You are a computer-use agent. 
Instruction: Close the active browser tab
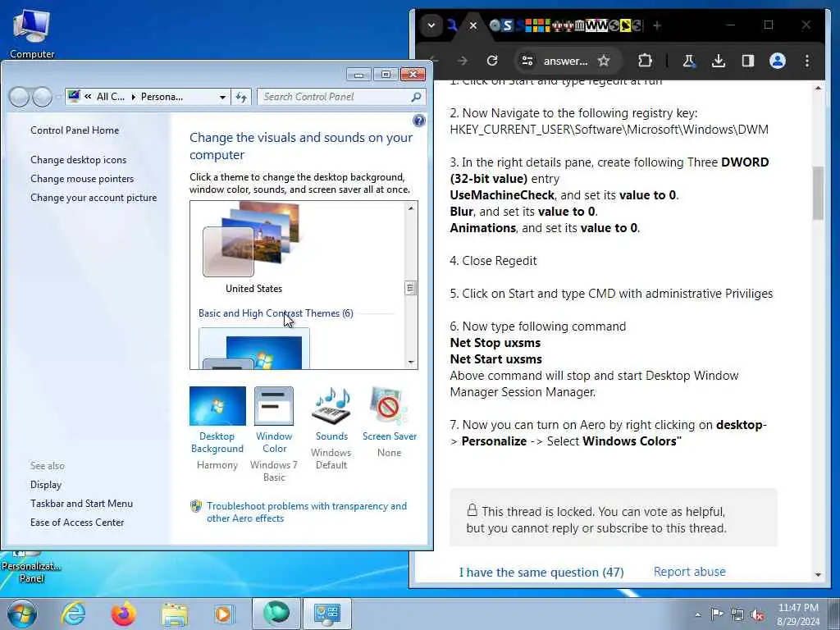click(473, 25)
